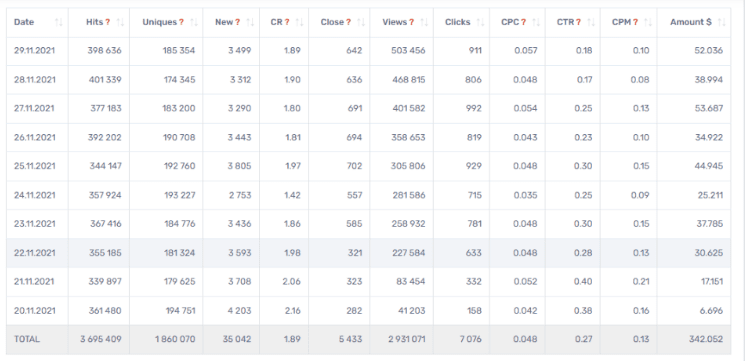The height and width of the screenshot is (361, 745).
Task: Click total clicks 7 076
Action: pyautogui.click(x=471, y=340)
